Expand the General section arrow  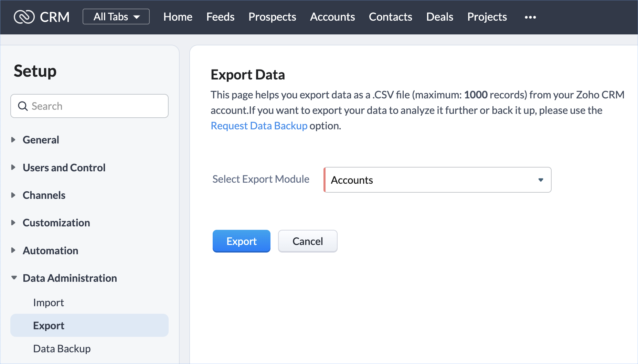[13, 140]
